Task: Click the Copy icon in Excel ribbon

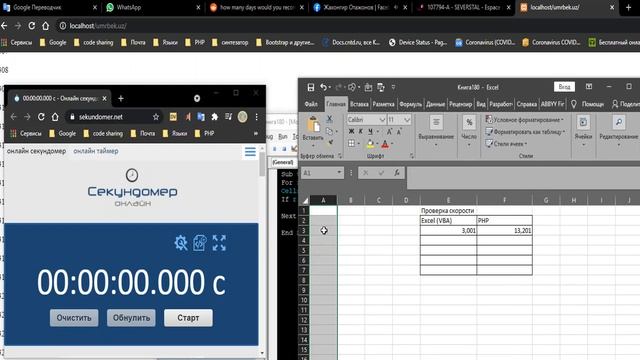Action: tap(329, 131)
